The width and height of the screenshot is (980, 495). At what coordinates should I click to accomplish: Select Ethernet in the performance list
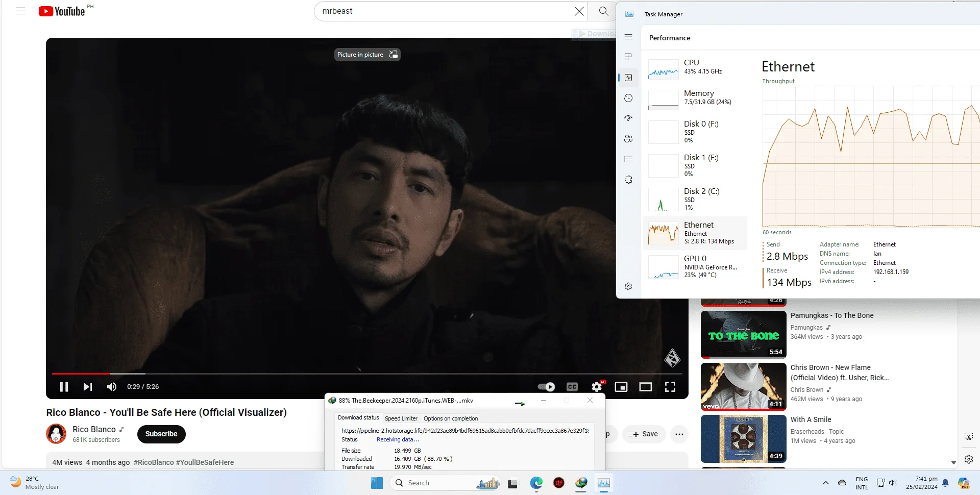pos(695,233)
